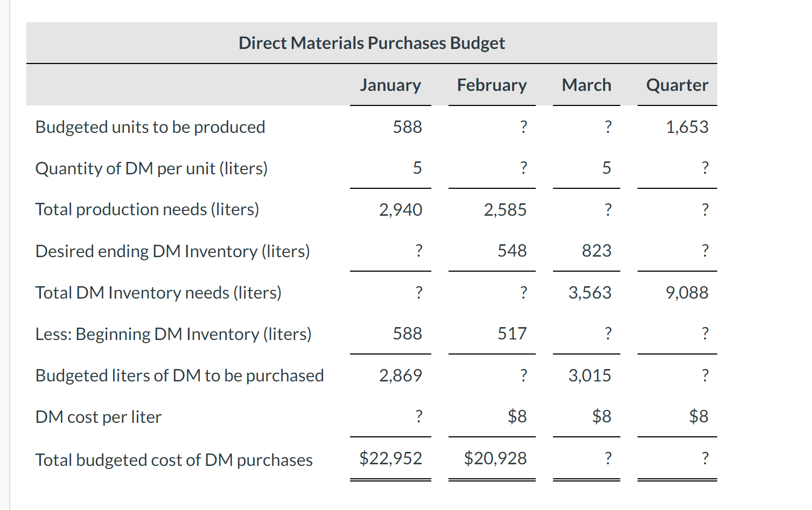812x510 pixels.
Task: Select Quarter budgeted units value 1,653
Action: (687, 127)
